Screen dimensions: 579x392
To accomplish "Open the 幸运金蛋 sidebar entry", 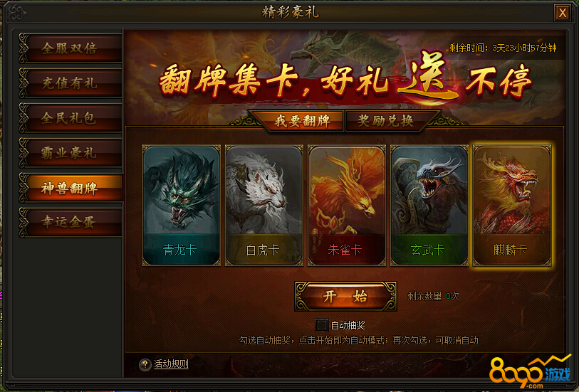I will coord(71,222).
